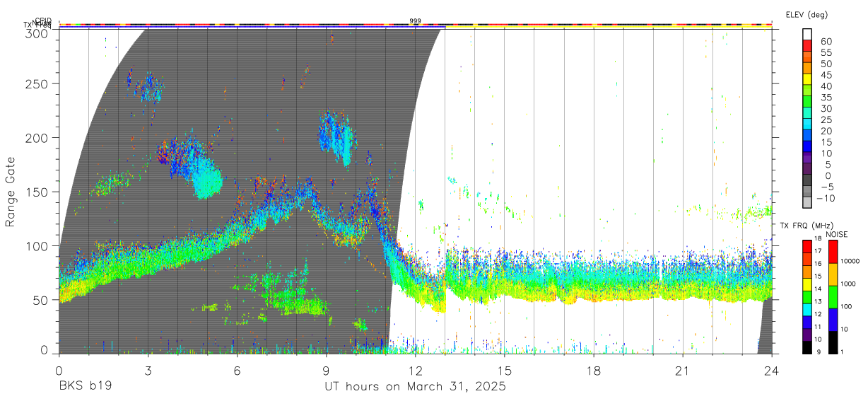The image size is (868, 401).
Task: Click the '999' CPID value above the plot
Action: [x=415, y=21]
